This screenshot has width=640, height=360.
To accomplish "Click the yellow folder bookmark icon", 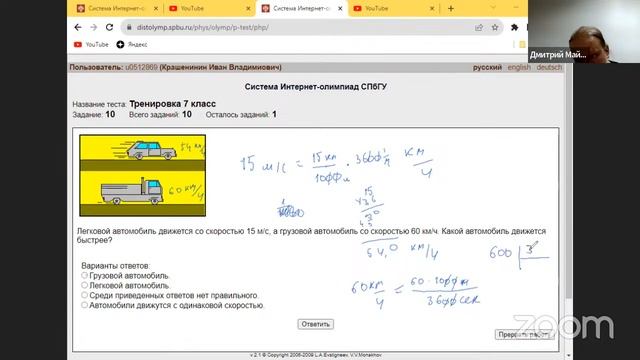I will [x=522, y=44].
